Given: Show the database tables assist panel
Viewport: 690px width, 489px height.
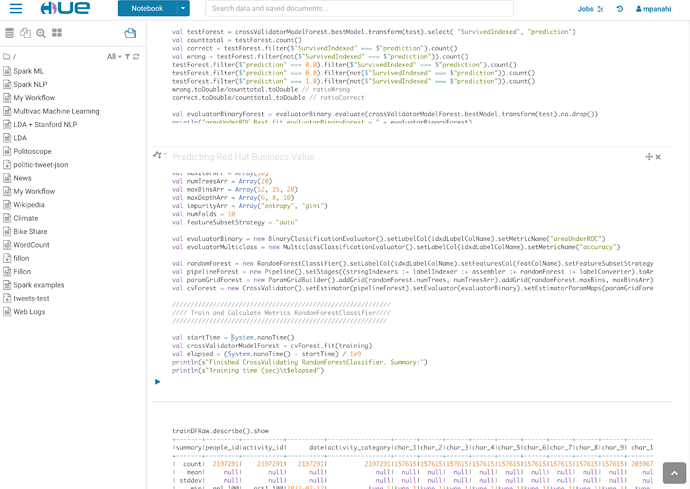Looking at the screenshot, I should tap(9, 33).
